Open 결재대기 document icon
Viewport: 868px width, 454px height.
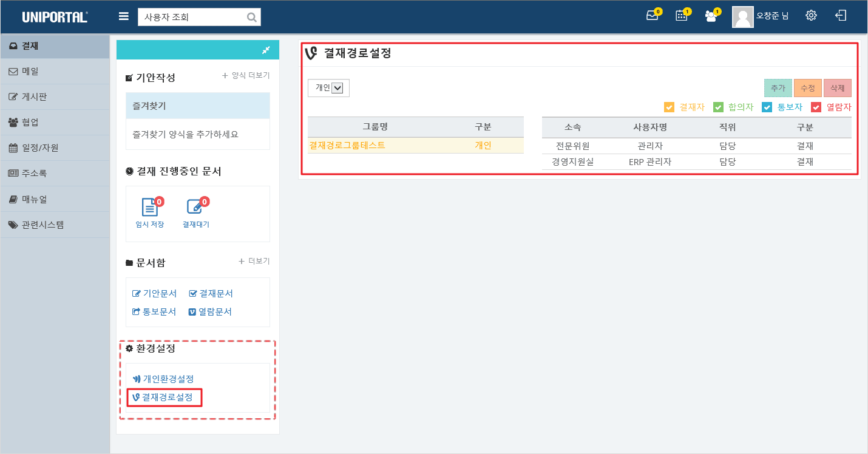195,208
